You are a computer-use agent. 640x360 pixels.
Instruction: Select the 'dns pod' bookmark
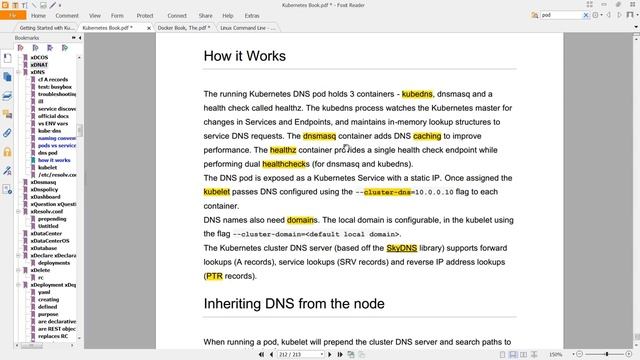48,153
